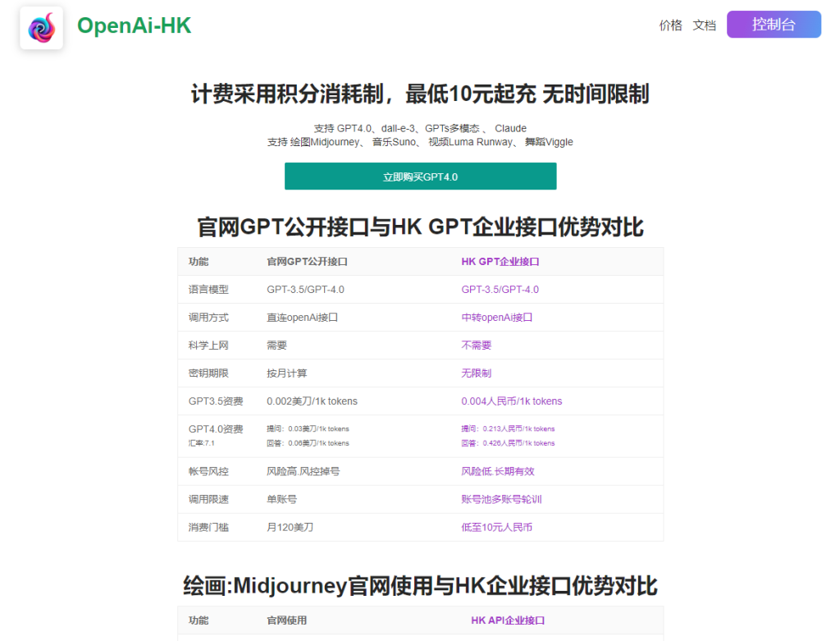Click the 账号池多账号轮训 cell
The height and width of the screenshot is (641, 840).
click(501, 499)
